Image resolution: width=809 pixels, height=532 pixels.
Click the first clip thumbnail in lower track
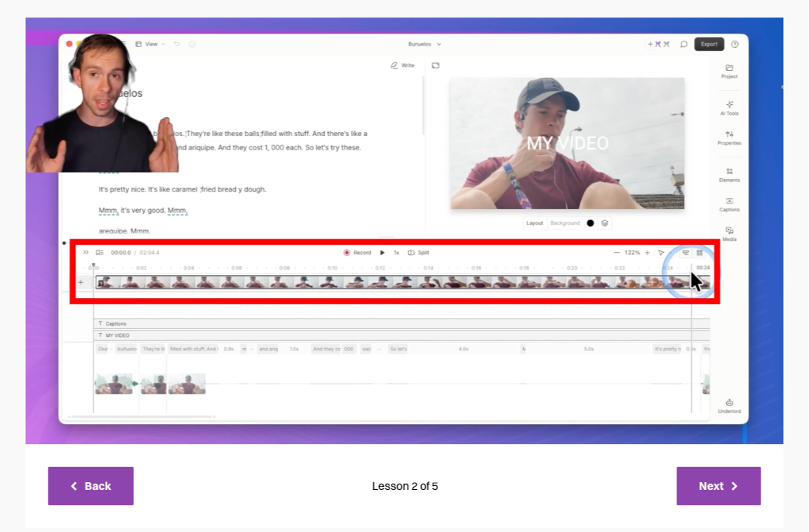[x=114, y=384]
